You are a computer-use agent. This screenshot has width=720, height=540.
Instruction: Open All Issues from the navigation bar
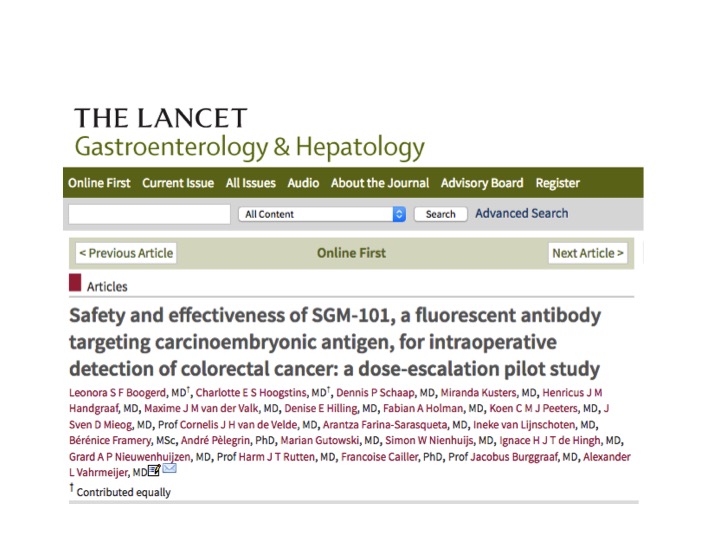tap(251, 183)
